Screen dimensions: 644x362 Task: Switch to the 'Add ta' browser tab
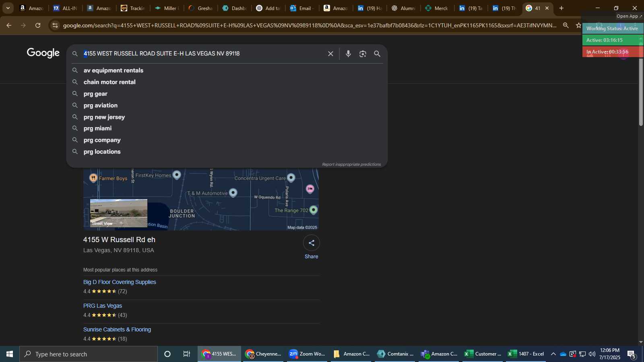tap(268, 8)
